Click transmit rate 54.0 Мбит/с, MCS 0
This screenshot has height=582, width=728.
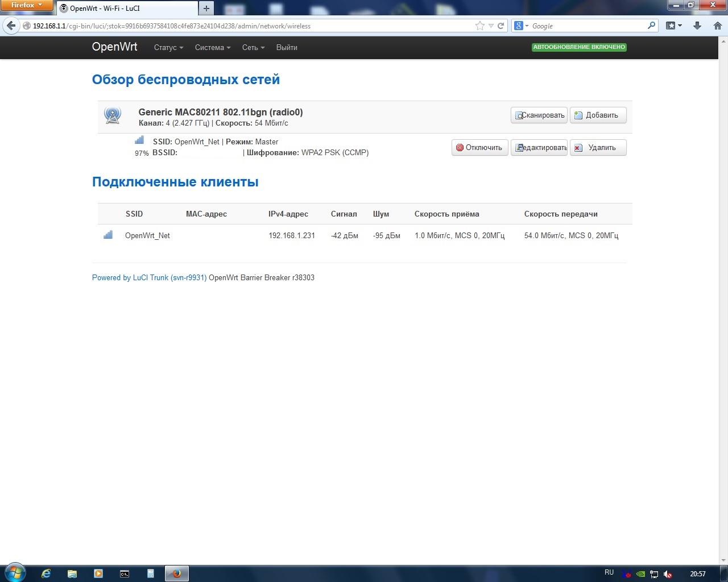point(572,236)
